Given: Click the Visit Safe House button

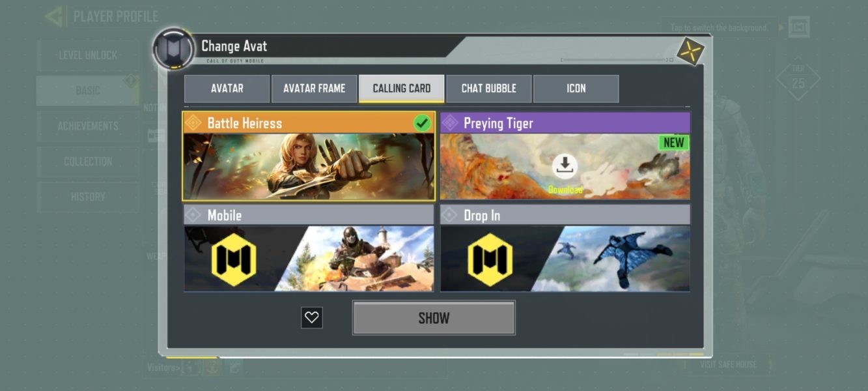Looking at the screenshot, I should (728, 364).
